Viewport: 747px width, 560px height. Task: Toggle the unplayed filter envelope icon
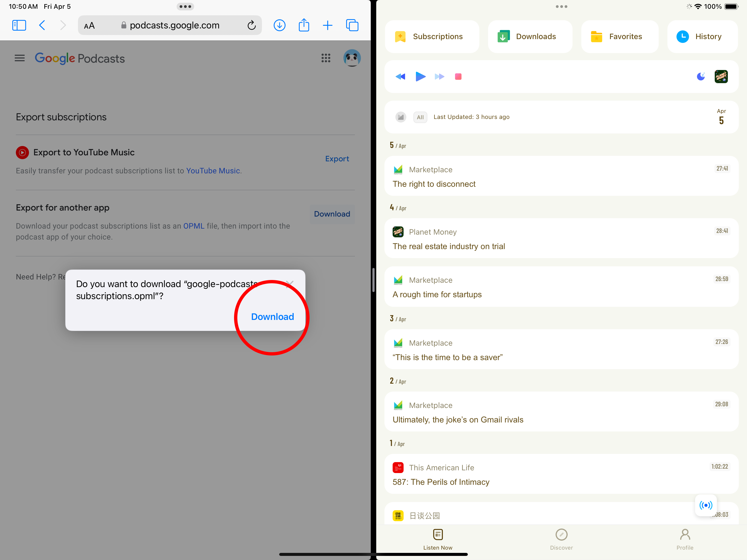point(401,117)
